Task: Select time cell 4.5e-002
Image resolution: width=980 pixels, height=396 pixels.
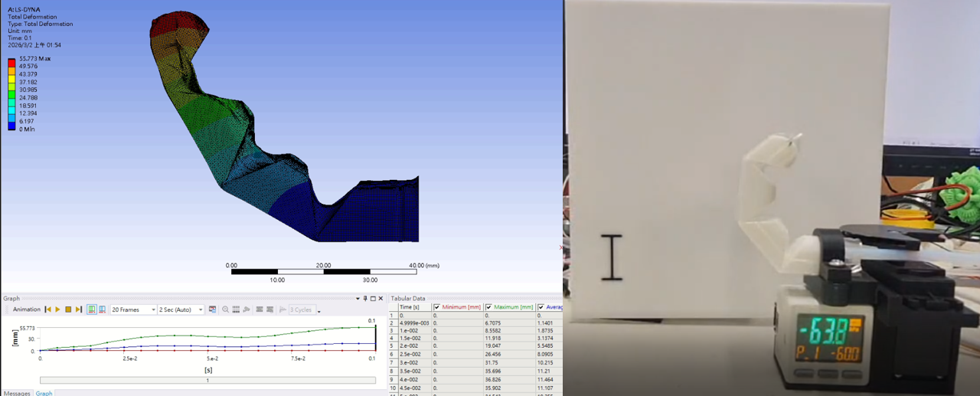Action: (414, 388)
